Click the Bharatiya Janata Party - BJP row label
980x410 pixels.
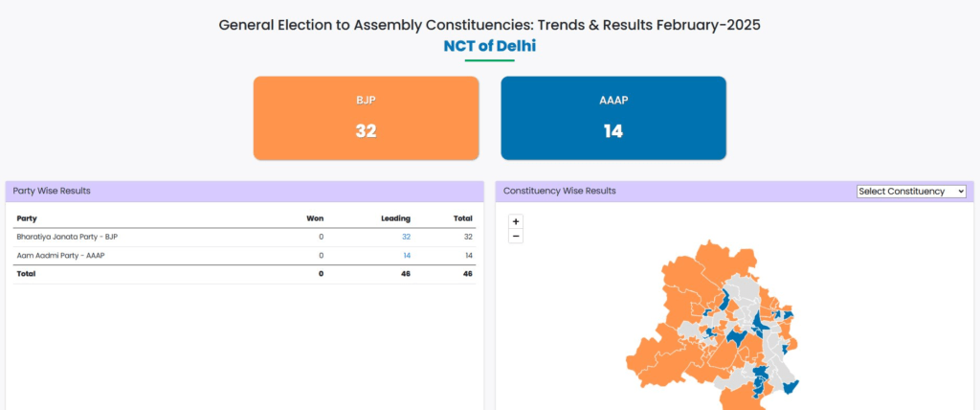(67, 237)
